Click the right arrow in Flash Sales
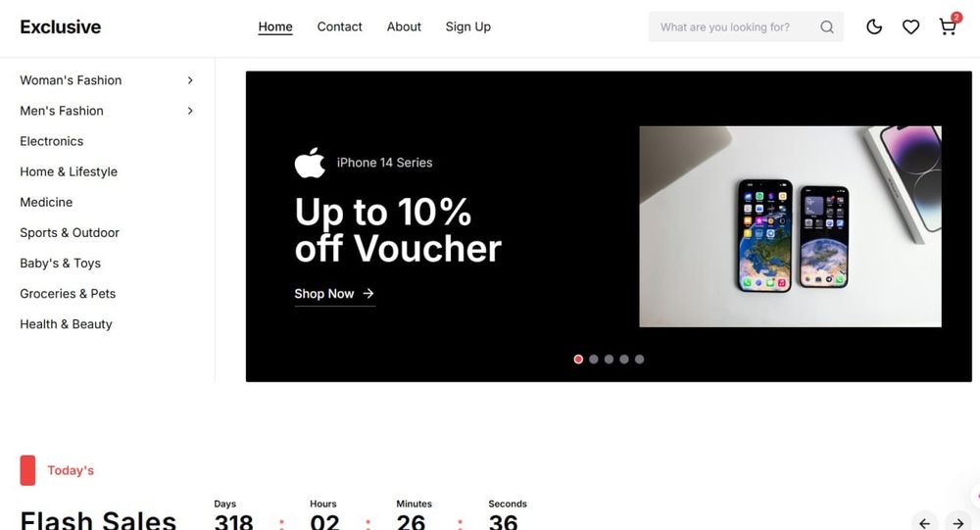The image size is (980, 530). tap(958, 523)
